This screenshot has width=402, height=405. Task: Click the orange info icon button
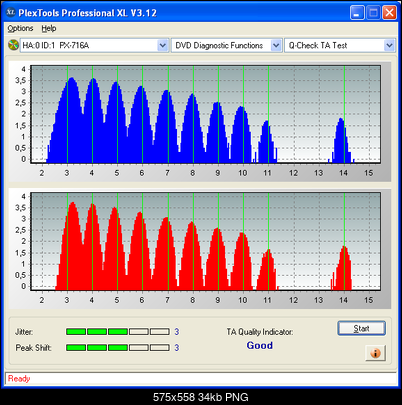pos(375,353)
